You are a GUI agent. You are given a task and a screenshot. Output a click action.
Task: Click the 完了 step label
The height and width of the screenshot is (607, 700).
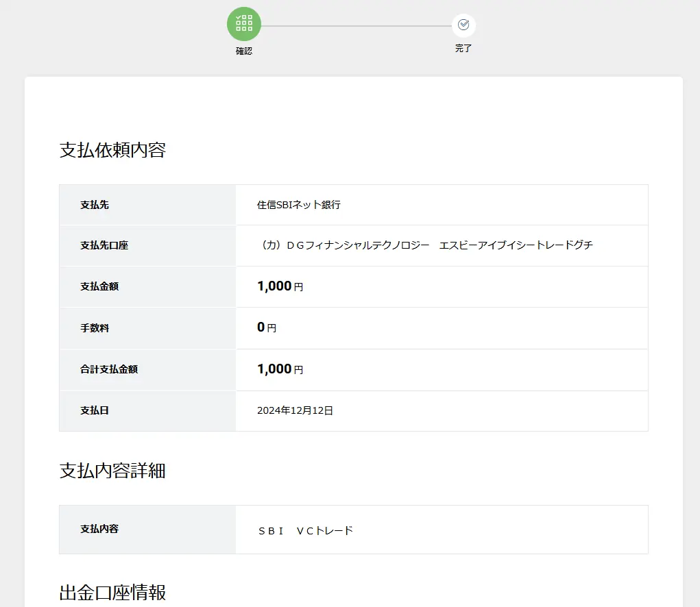point(463,48)
